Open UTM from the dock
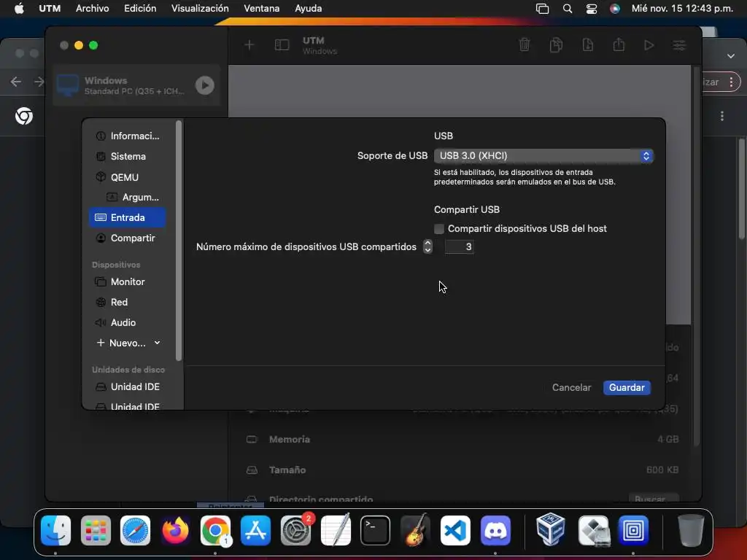The width and height of the screenshot is (747, 560). pos(634,531)
